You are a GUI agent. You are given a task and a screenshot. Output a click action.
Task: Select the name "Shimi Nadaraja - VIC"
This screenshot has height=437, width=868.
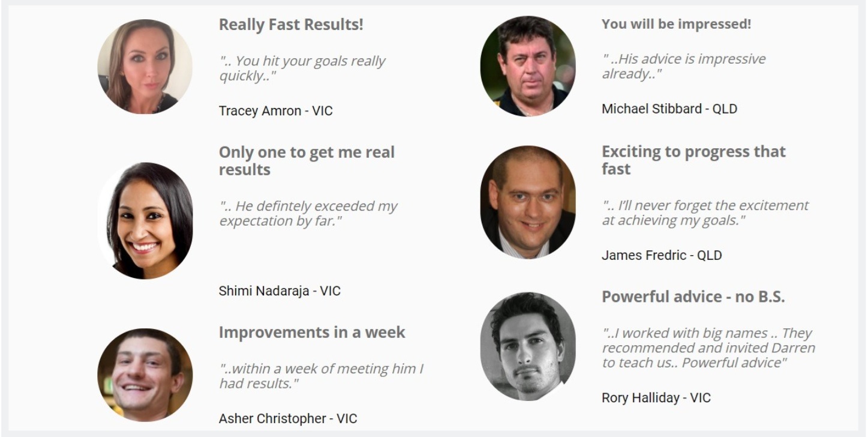coord(280,291)
